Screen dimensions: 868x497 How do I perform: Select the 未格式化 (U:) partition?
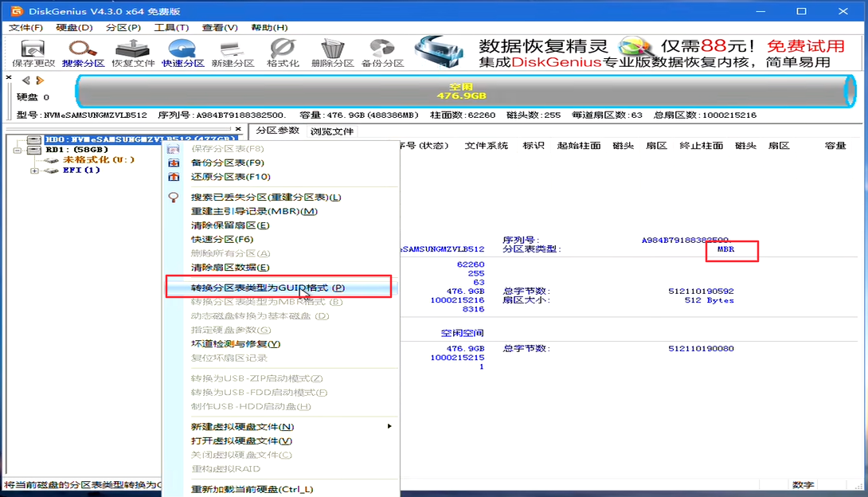pyautogui.click(x=99, y=159)
